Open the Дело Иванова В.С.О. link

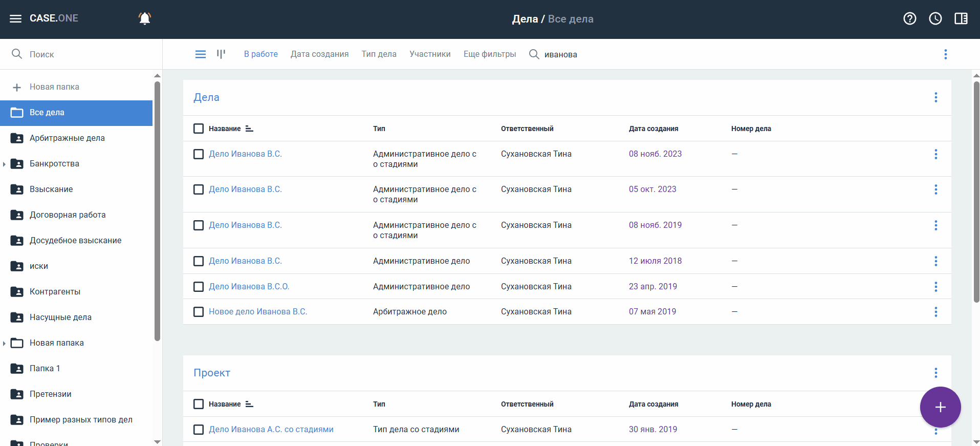[x=249, y=287]
